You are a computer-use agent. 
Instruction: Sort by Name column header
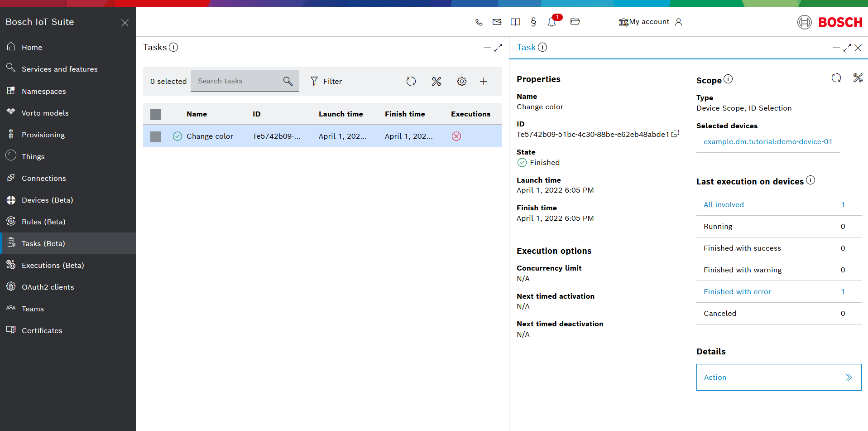197,114
